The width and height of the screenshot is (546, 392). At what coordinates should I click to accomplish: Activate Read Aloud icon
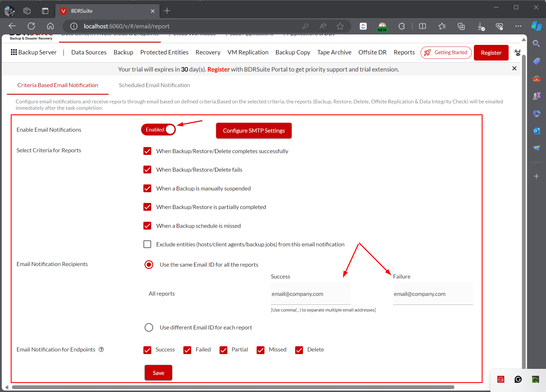click(x=323, y=26)
